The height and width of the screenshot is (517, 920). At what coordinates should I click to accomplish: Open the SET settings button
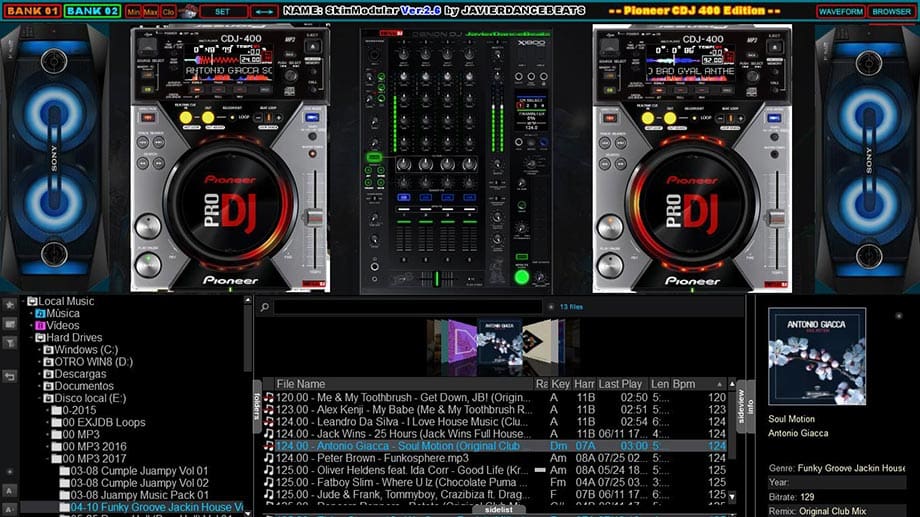(223, 11)
